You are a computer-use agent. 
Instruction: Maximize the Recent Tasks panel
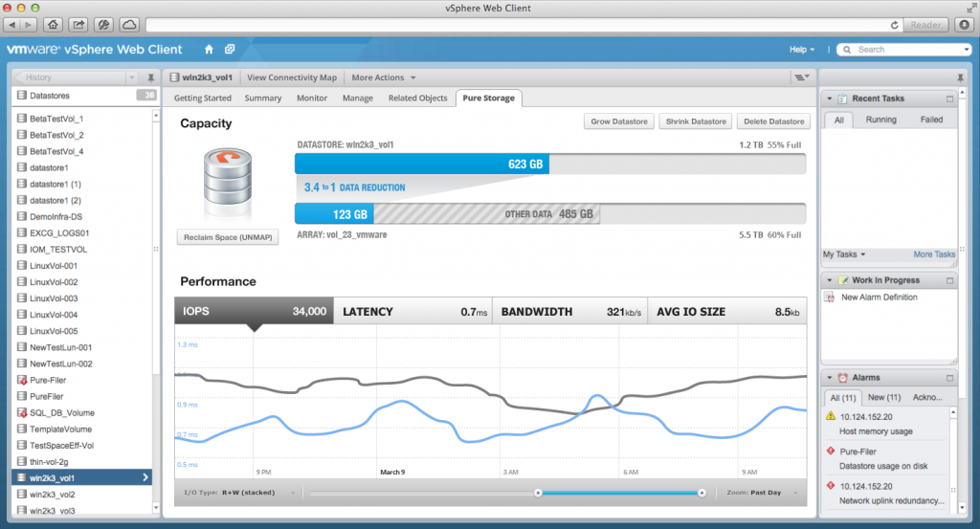(950, 99)
